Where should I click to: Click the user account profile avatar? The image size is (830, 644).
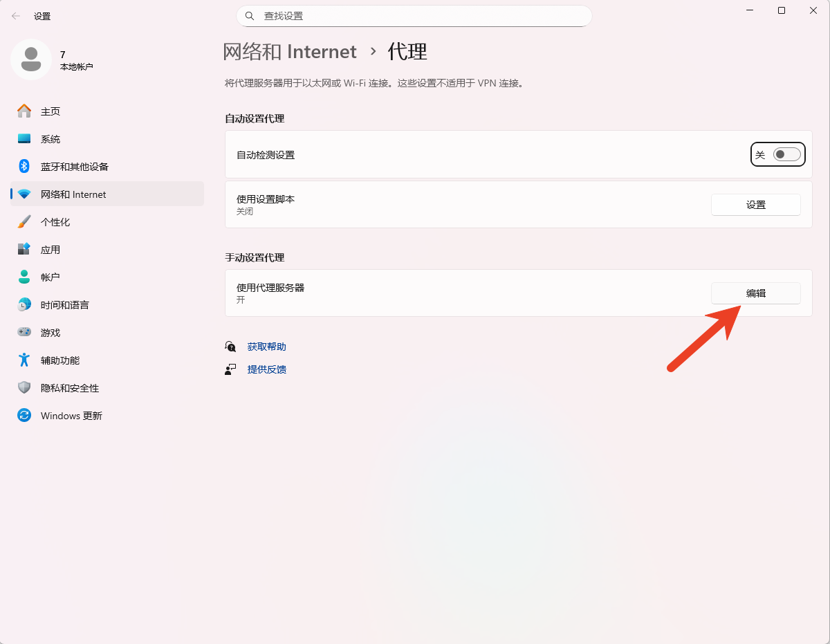[30, 59]
